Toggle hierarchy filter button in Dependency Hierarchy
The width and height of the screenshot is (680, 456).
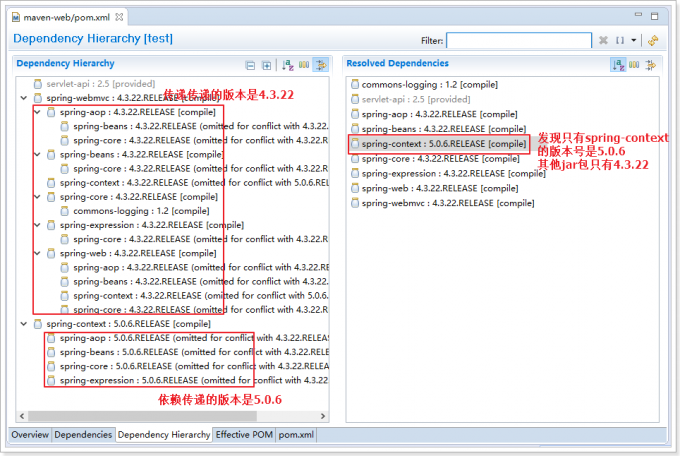[321, 65]
